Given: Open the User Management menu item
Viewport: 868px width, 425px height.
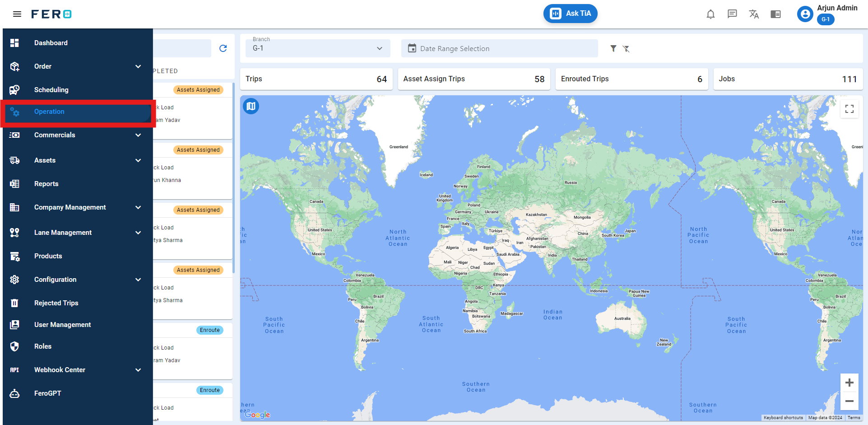Looking at the screenshot, I should tap(78, 325).
